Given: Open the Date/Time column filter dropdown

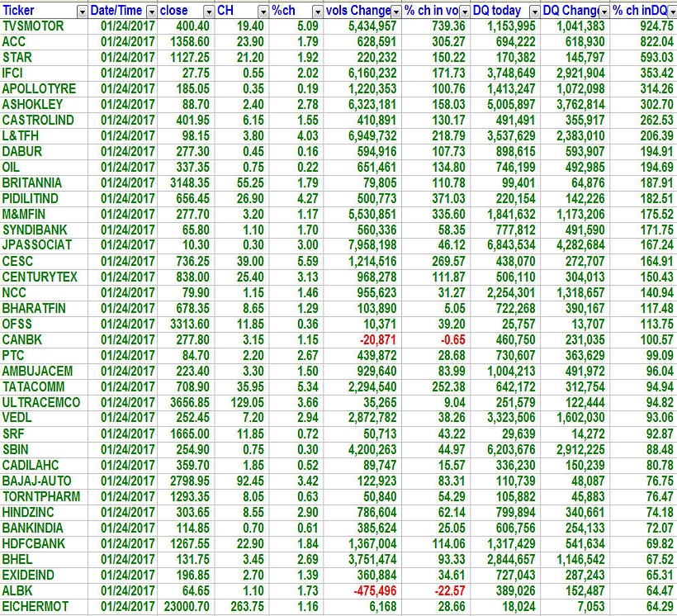Looking at the screenshot, I should (x=150, y=12).
